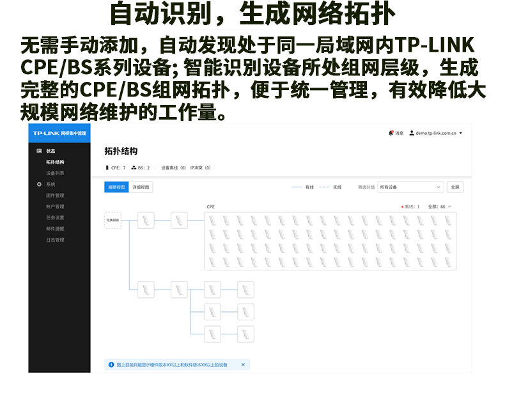Select 拓扑结构 in the sidebar
This screenshot has height=420, width=505.
(x=55, y=162)
